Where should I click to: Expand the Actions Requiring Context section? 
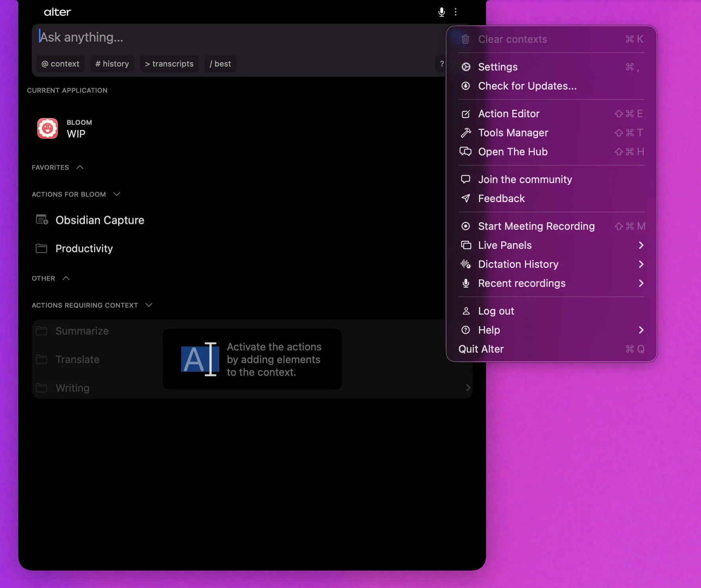click(149, 305)
